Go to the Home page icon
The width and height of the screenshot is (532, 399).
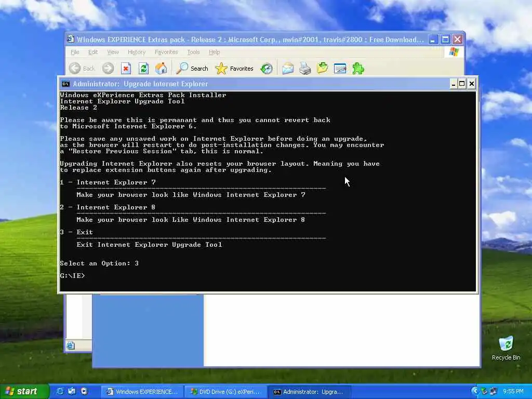click(x=161, y=69)
